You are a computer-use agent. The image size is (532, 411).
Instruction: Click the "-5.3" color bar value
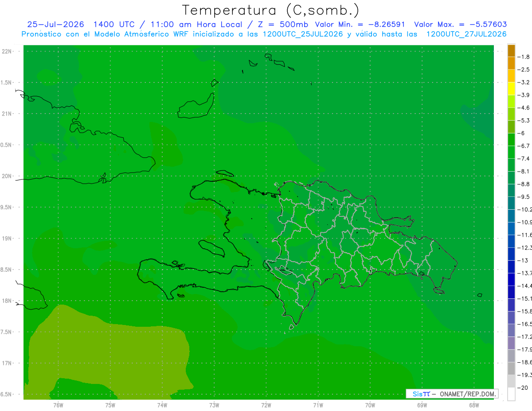(x=523, y=120)
